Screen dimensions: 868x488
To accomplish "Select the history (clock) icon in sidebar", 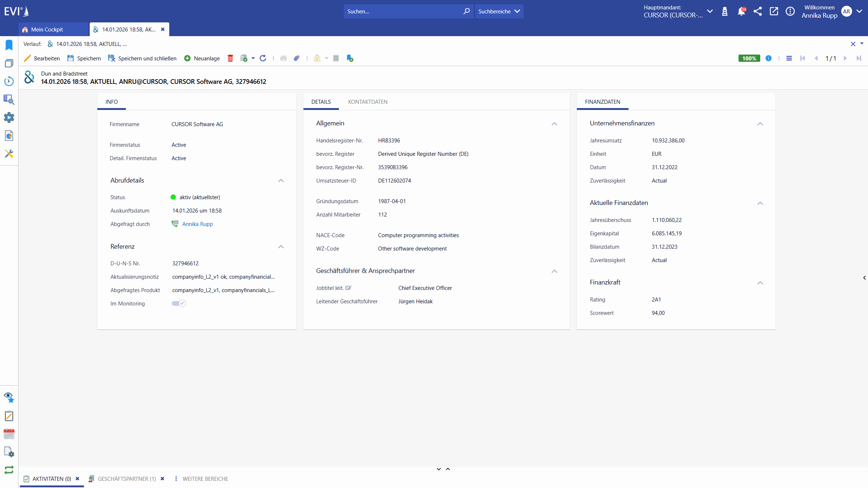I will [9, 81].
